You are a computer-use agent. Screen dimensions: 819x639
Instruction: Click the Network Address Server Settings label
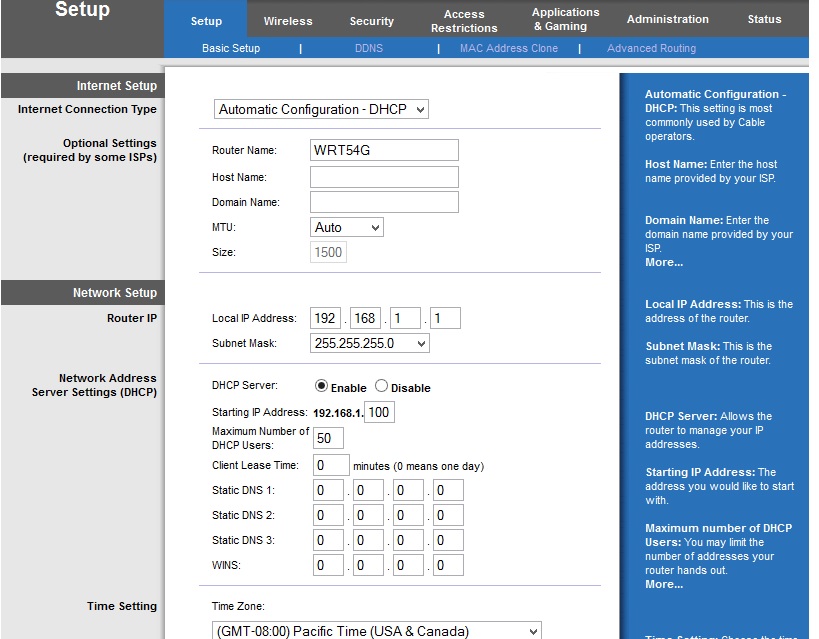tap(94, 385)
